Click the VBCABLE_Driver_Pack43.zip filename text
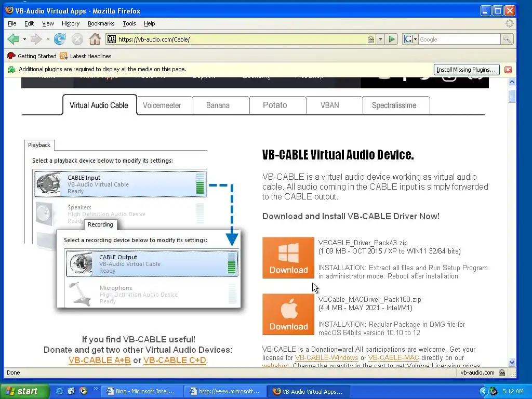 point(363,243)
